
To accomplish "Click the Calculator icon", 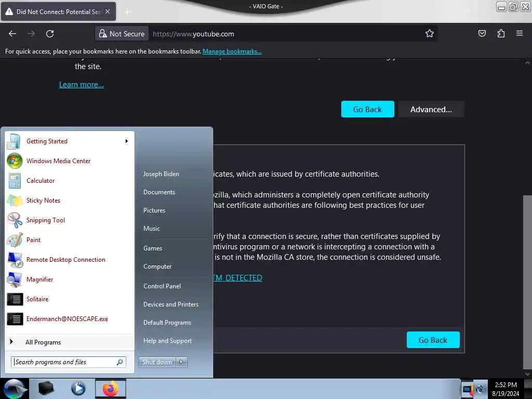I will click(x=15, y=180).
